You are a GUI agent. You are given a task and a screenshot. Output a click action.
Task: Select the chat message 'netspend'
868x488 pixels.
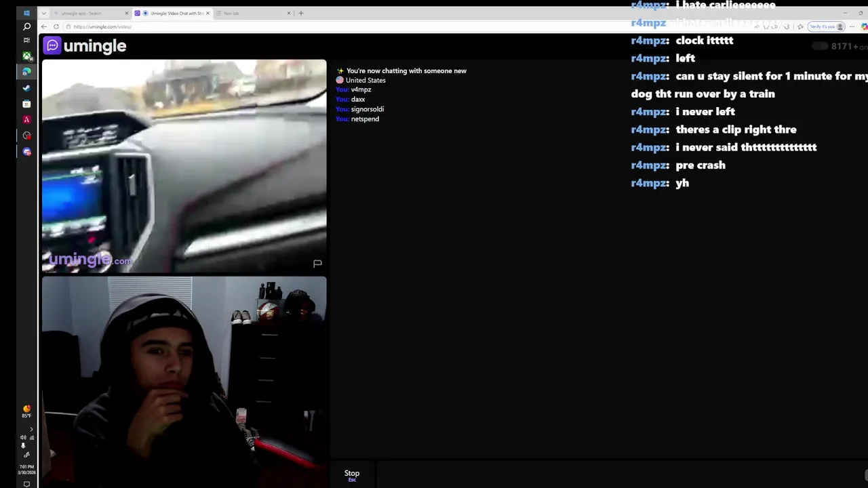[365, 119]
